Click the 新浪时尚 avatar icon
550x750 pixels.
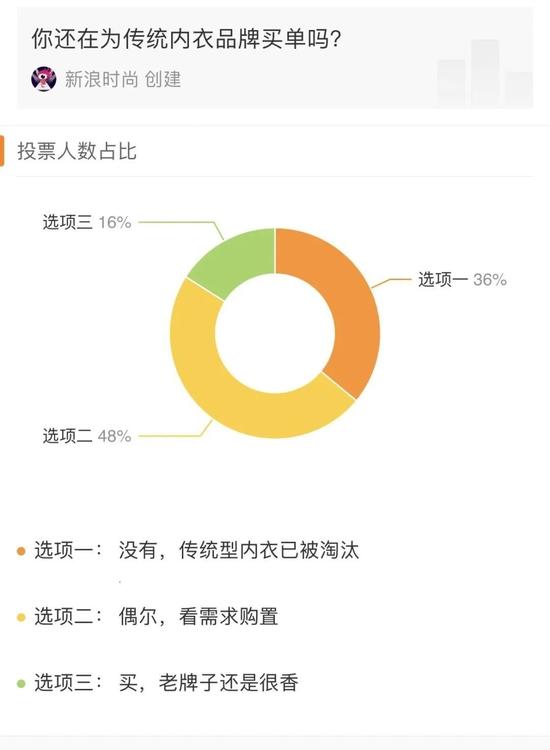[44, 79]
